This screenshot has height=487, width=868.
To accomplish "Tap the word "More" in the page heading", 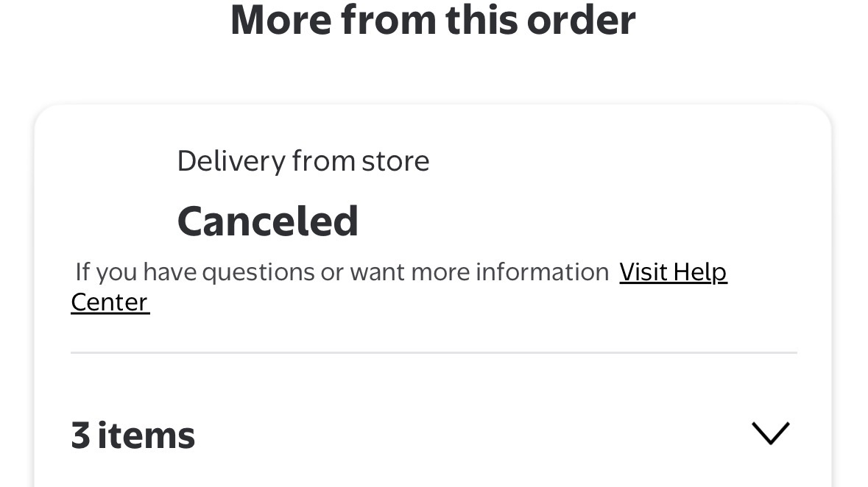I will [x=280, y=20].
